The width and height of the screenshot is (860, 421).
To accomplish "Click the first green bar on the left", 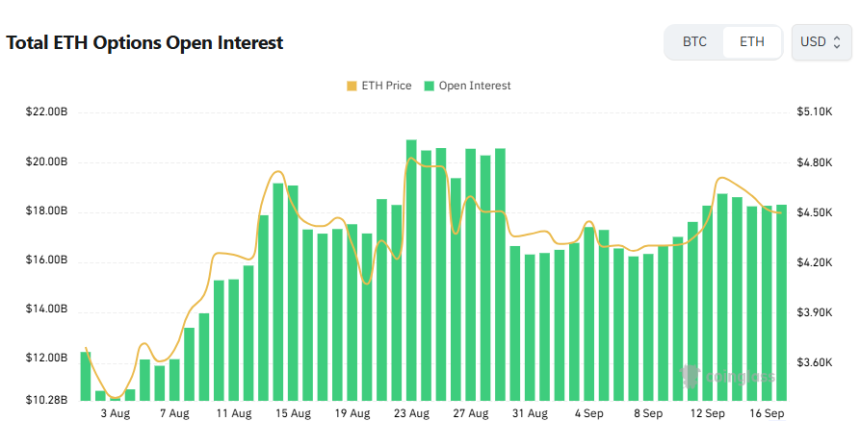I will (86, 376).
